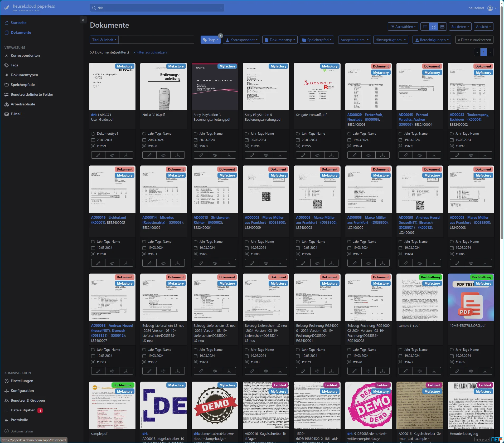504x443 pixels.
Task: Switch to small cards grid view
Action: (x=434, y=27)
